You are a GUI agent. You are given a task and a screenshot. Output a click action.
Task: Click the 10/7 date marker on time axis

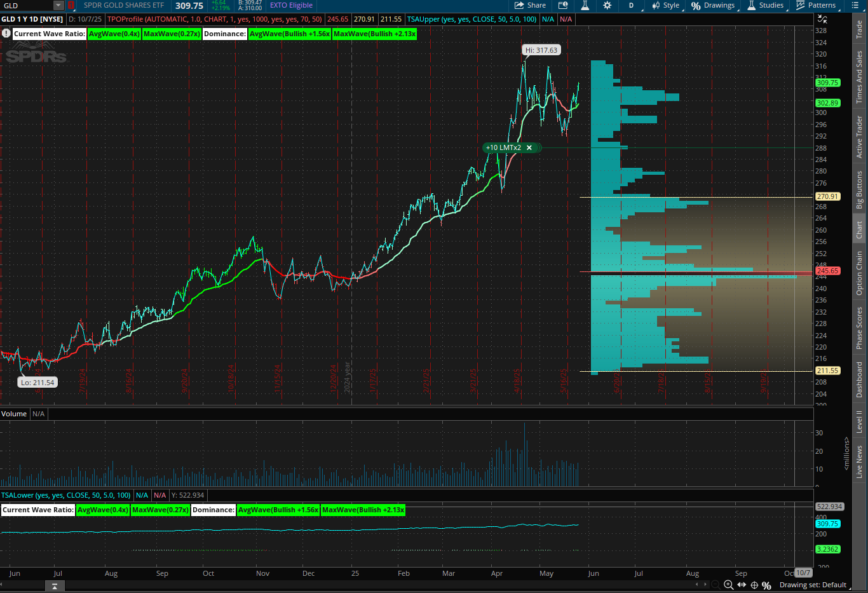803,573
